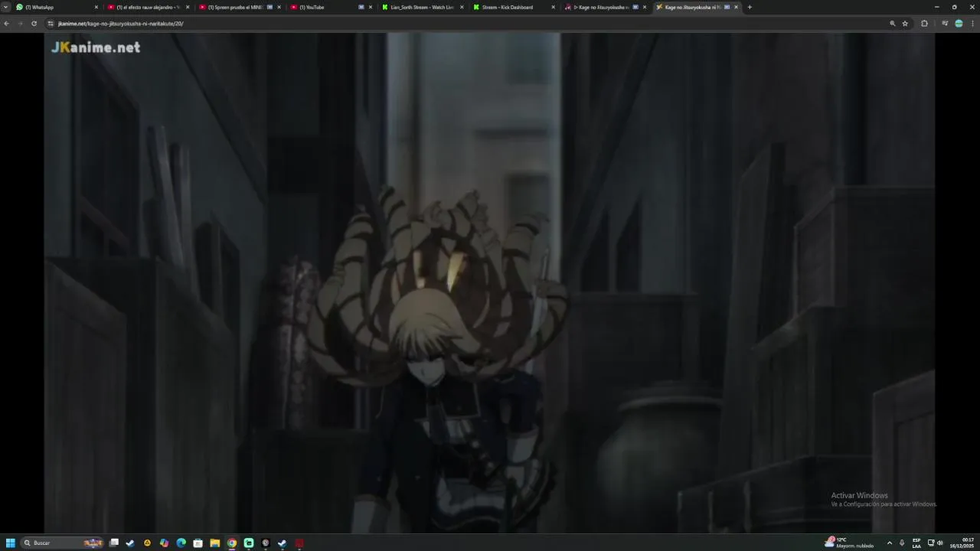Expand the tab search dropdown
This screenshot has width=980, height=551.
[x=6, y=7]
